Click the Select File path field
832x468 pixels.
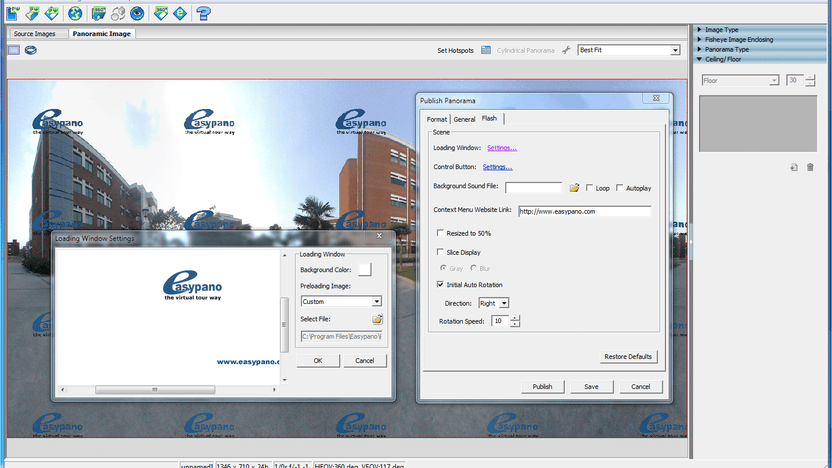[341, 336]
